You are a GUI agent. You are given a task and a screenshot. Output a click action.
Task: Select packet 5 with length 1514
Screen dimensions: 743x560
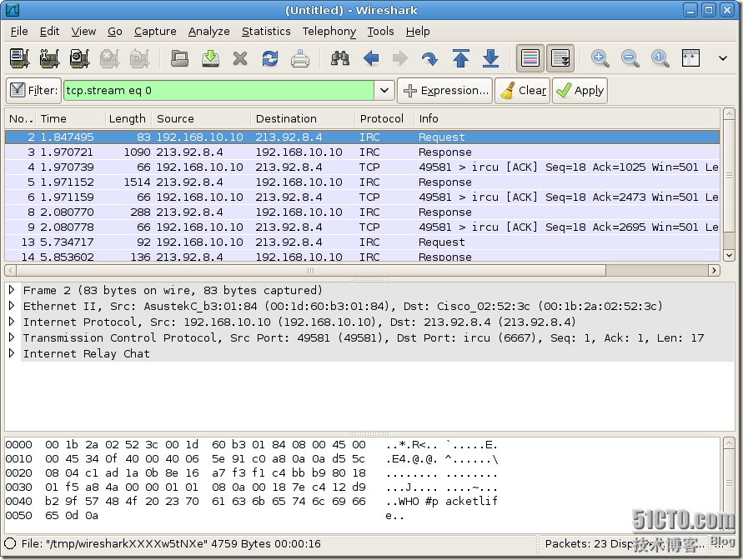[x=362, y=182]
